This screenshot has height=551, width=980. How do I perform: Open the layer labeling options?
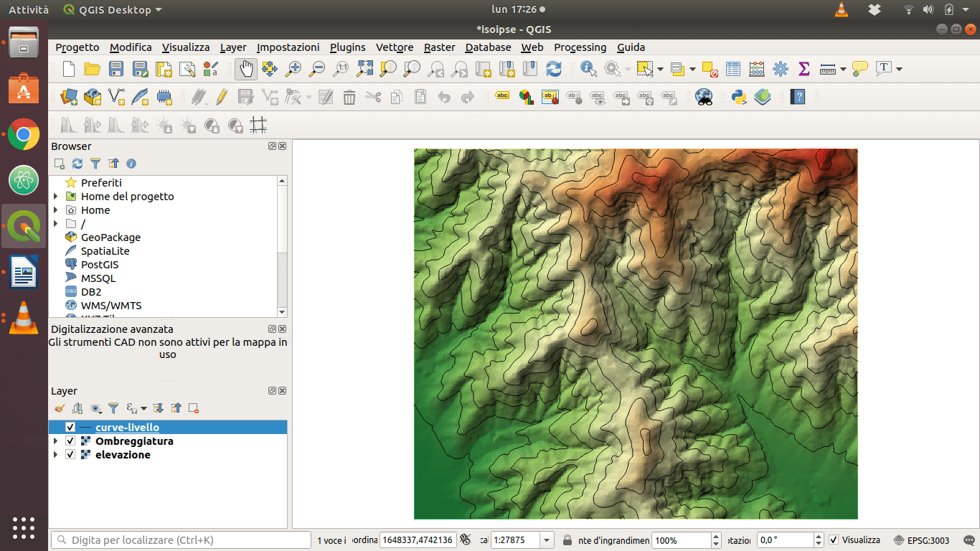coord(502,97)
